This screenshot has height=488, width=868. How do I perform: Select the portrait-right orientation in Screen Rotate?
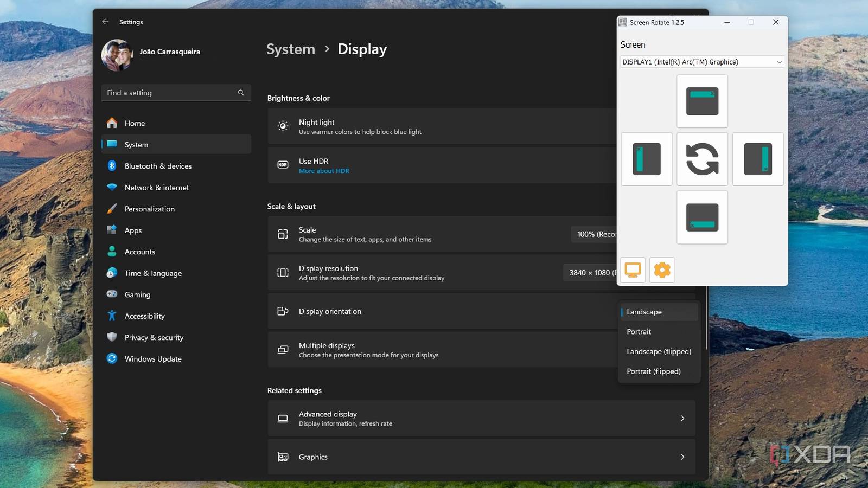758,159
